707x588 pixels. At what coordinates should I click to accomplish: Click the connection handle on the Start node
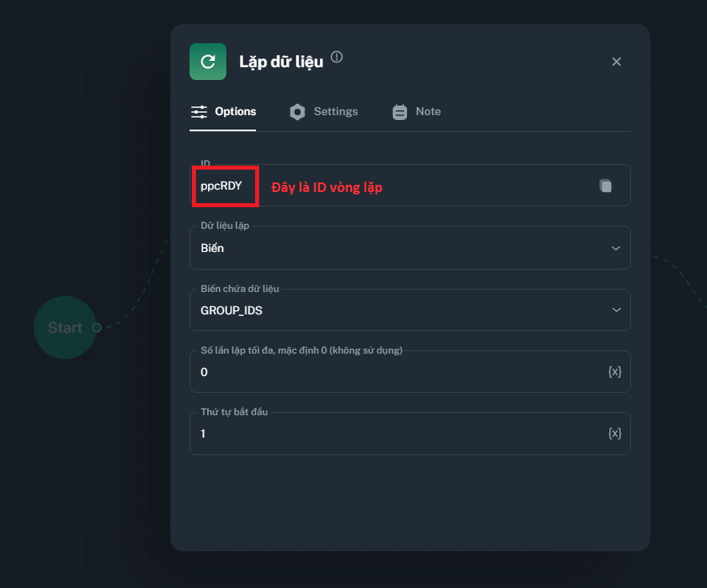point(96,327)
